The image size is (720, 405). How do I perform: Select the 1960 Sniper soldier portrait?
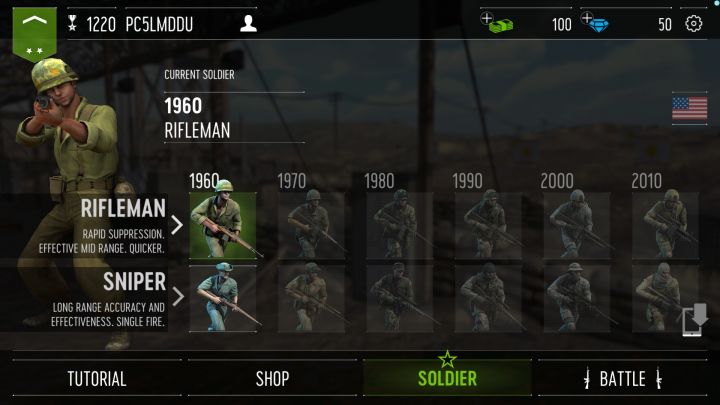click(x=223, y=298)
